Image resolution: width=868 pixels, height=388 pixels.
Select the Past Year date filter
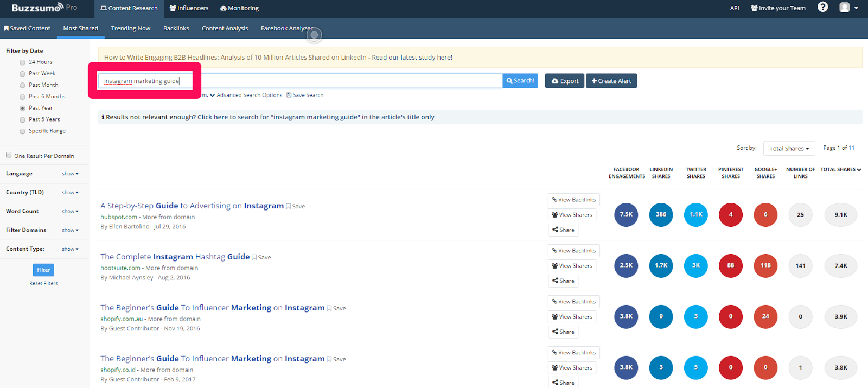click(23, 108)
